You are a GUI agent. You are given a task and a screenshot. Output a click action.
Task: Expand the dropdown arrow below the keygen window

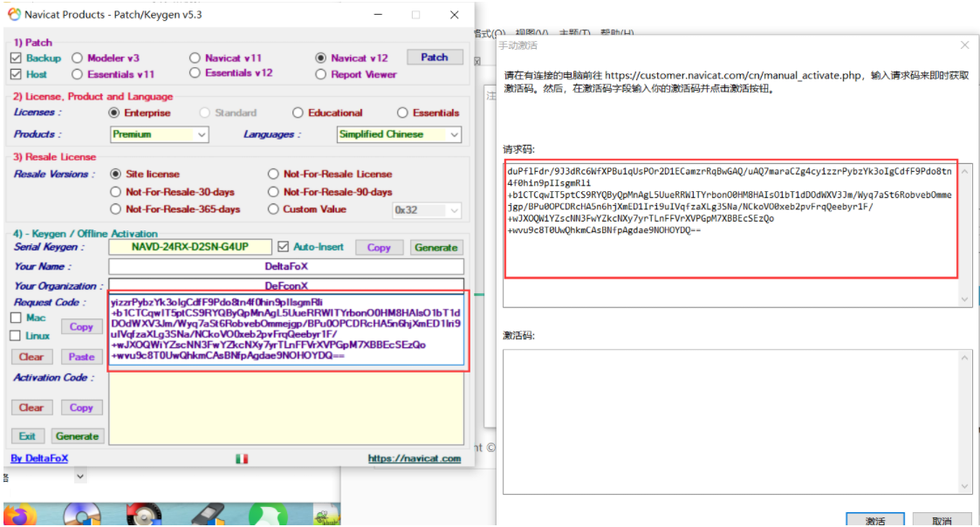coord(80,476)
